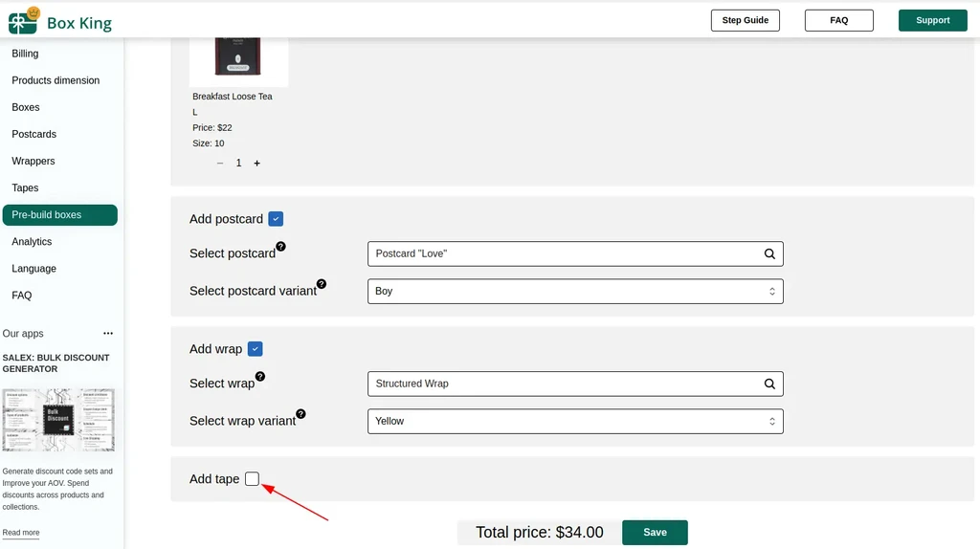Click the search icon in the wrap field
980x549 pixels.
point(769,384)
